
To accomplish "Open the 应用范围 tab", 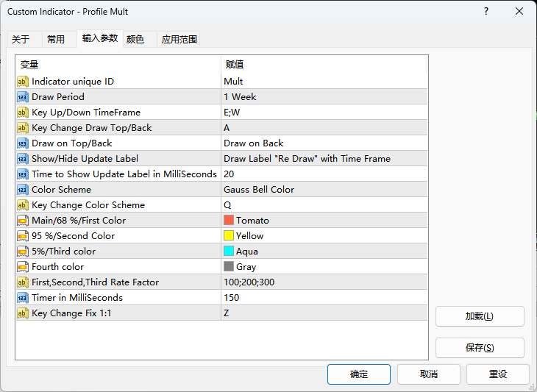I will pos(179,40).
